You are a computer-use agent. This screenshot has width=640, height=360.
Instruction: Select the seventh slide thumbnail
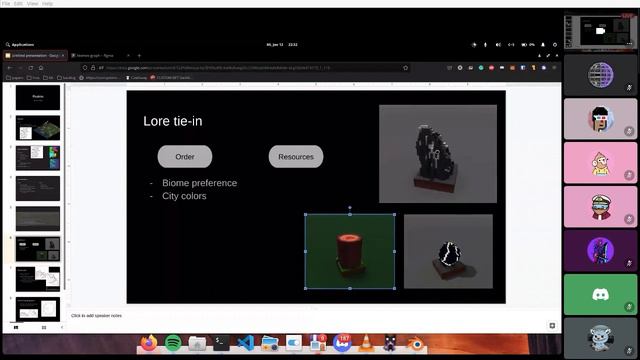(38, 279)
